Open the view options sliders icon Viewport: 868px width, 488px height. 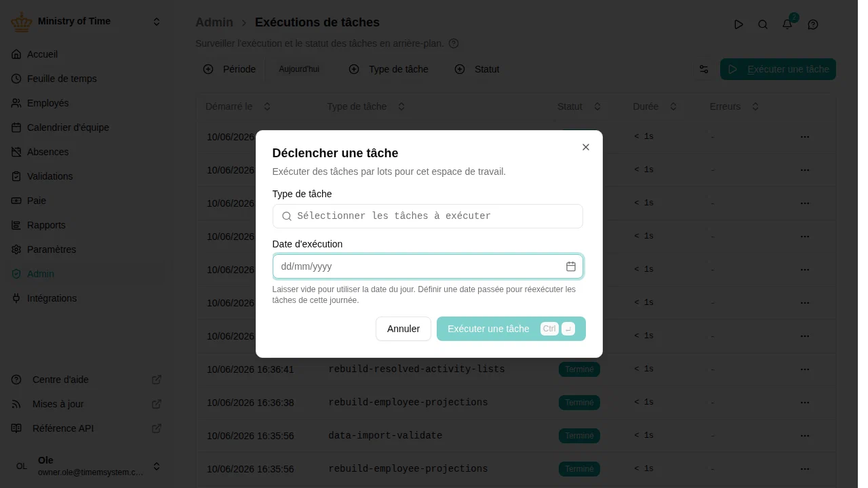[704, 69]
